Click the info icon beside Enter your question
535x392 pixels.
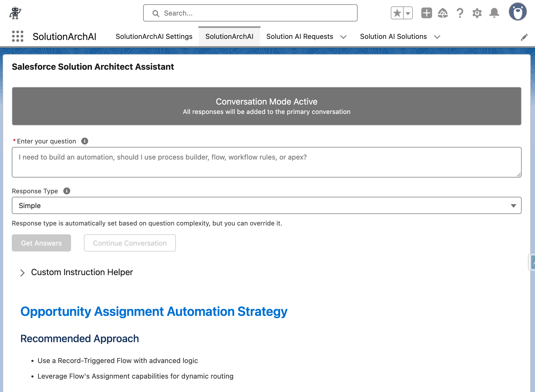pyautogui.click(x=84, y=141)
